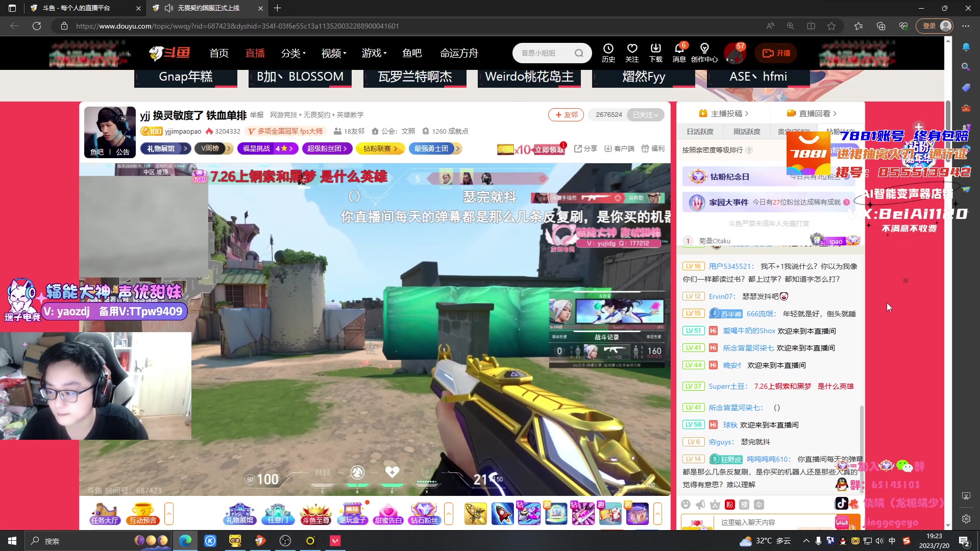Open the 关注 follow heart icon

click(632, 53)
